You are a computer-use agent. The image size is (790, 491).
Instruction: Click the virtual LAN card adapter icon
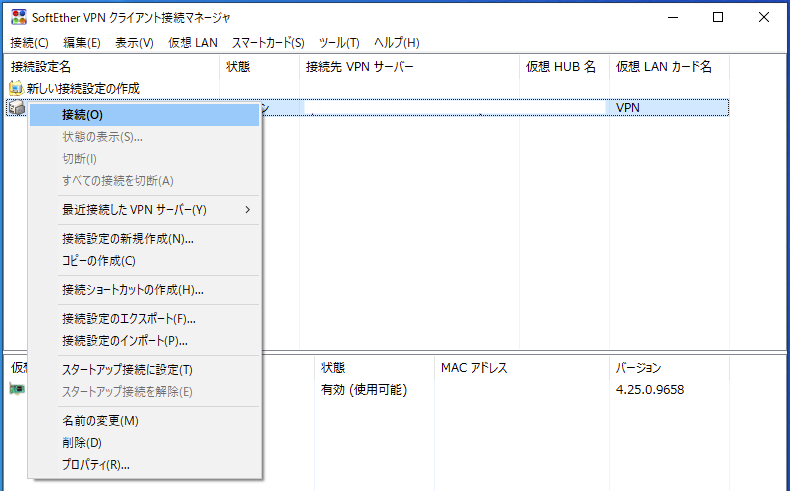[x=17, y=389]
